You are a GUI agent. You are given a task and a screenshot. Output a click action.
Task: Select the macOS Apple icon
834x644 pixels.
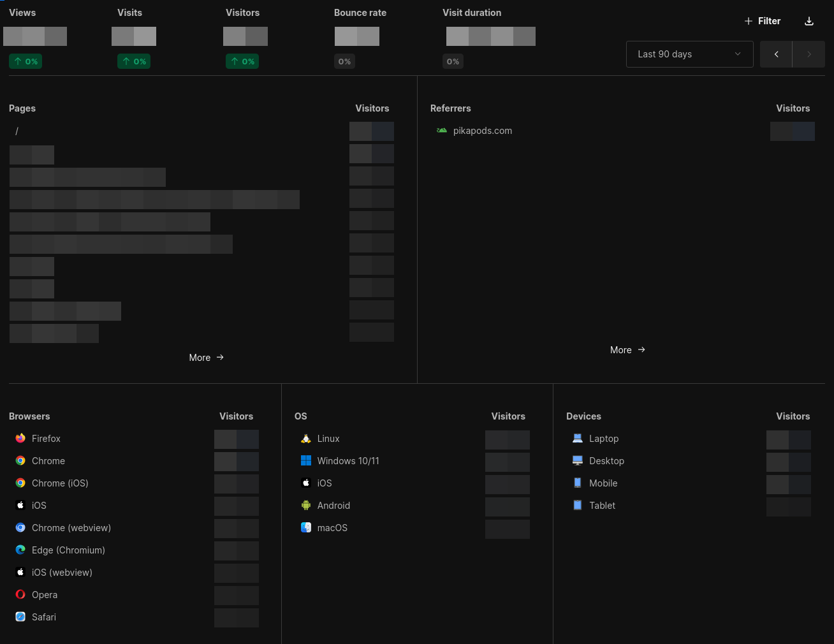[306, 527]
